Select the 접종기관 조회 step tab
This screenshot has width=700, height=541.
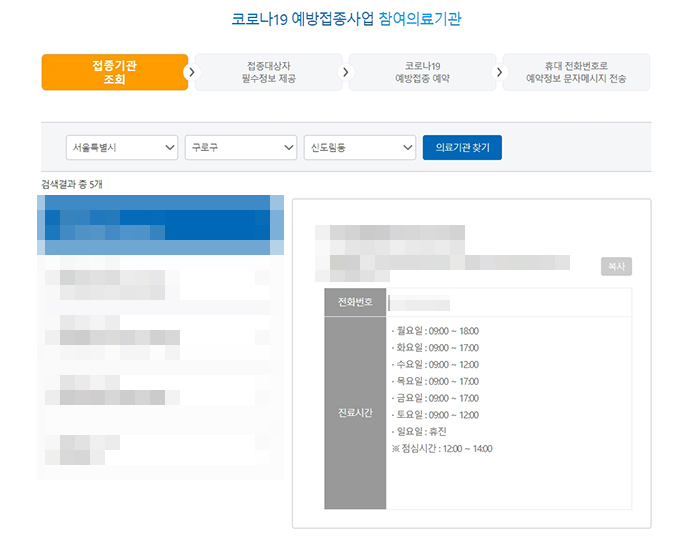point(114,72)
